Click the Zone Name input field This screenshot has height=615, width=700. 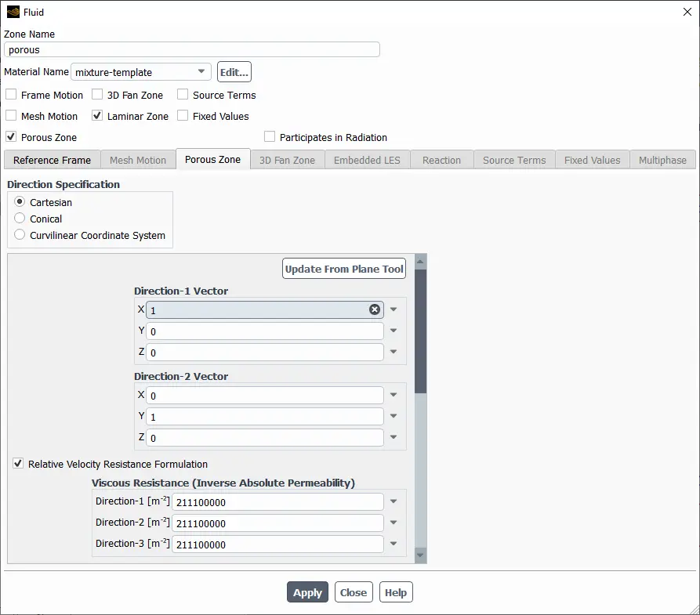tap(192, 49)
